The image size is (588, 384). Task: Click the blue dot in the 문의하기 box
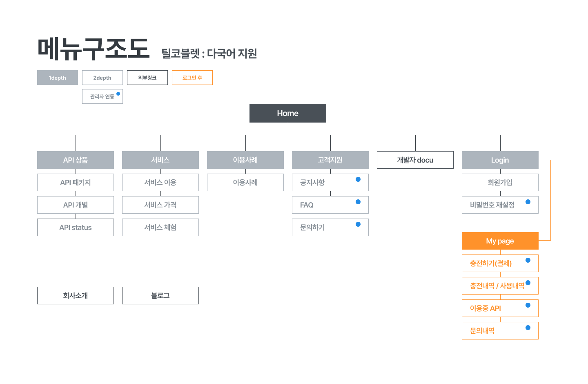(x=358, y=224)
